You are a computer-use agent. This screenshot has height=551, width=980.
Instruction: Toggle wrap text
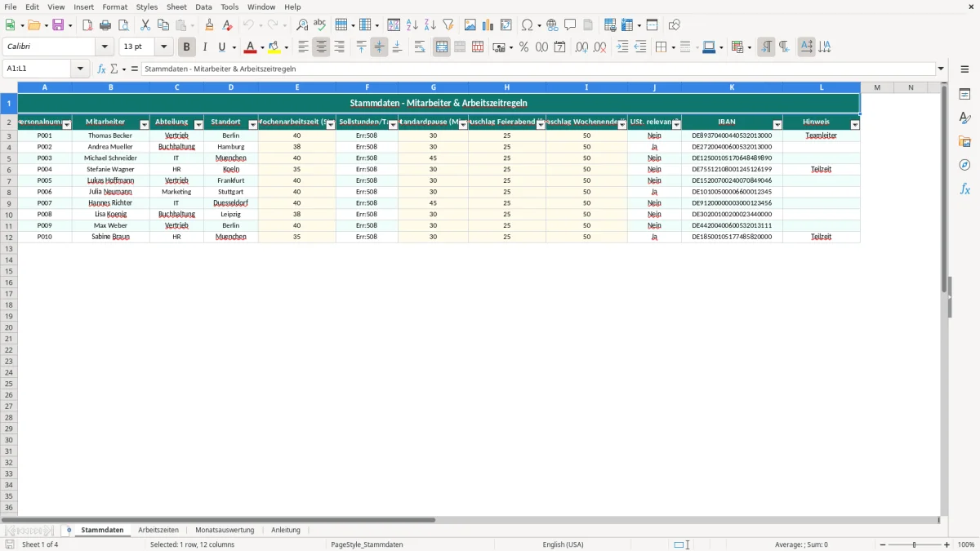coord(420,47)
